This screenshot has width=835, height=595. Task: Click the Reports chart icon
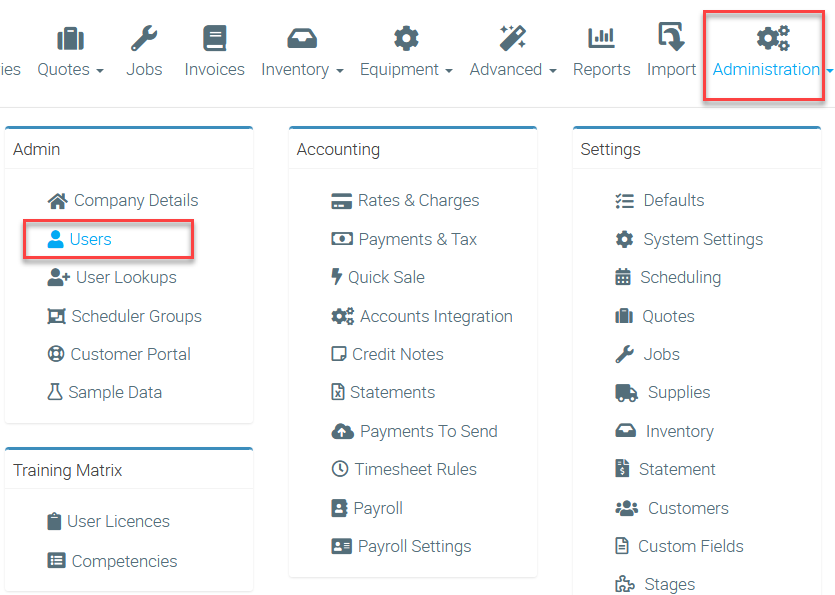tap(601, 39)
